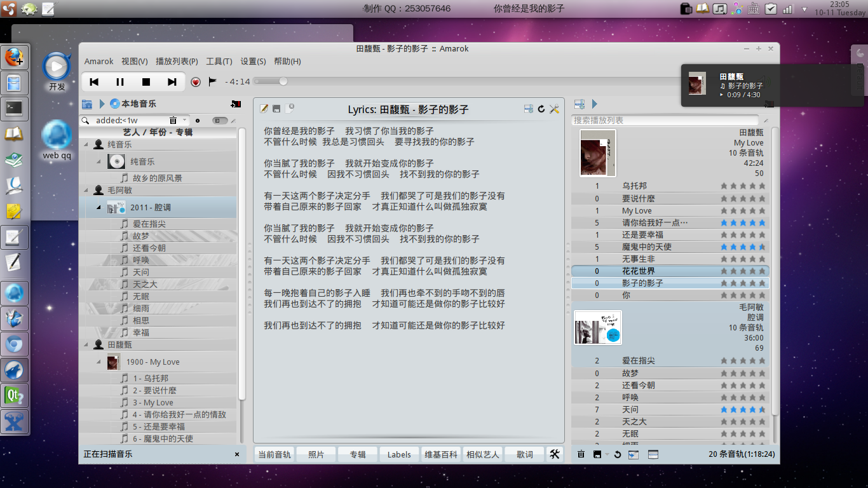Clear the collection filter with the trash icon

[x=173, y=120]
